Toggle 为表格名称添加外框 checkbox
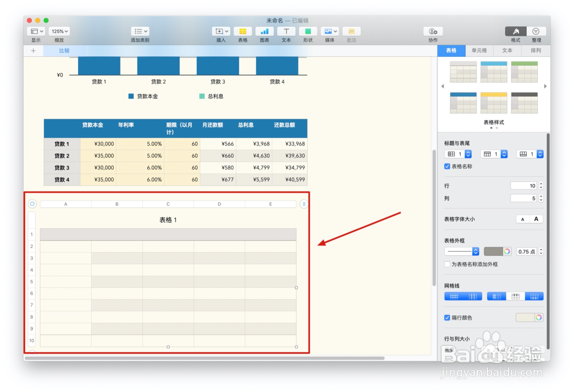 (447, 264)
